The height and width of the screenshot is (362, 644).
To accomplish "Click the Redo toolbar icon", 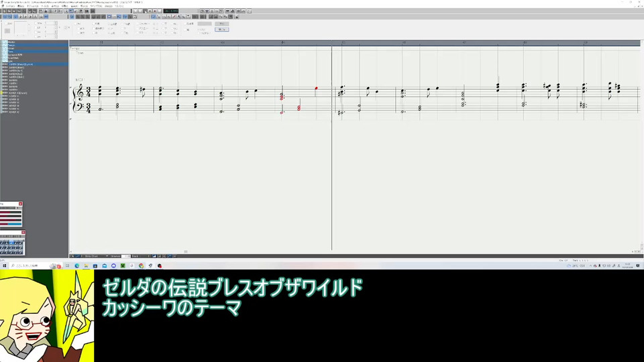I will point(34,11).
